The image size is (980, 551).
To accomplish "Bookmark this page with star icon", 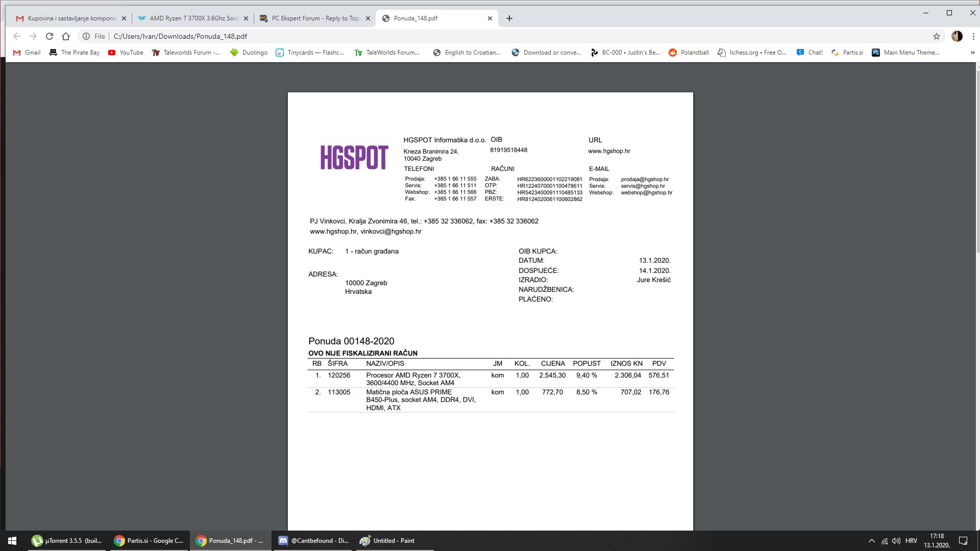I will [x=936, y=36].
